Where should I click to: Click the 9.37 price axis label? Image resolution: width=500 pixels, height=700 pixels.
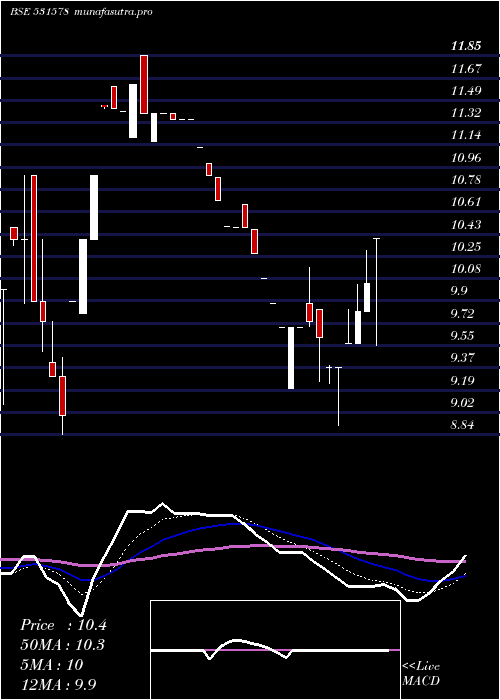(x=462, y=358)
